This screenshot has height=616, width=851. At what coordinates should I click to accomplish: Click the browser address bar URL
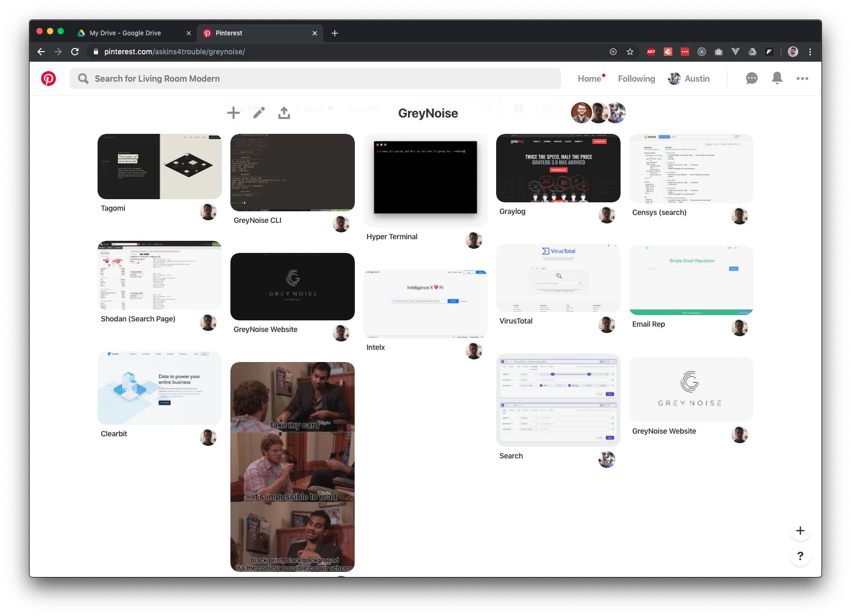175,52
